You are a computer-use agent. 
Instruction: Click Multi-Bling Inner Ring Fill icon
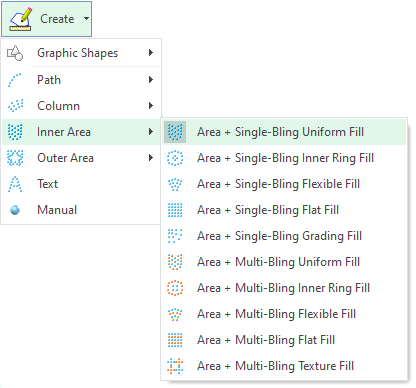coord(175,288)
